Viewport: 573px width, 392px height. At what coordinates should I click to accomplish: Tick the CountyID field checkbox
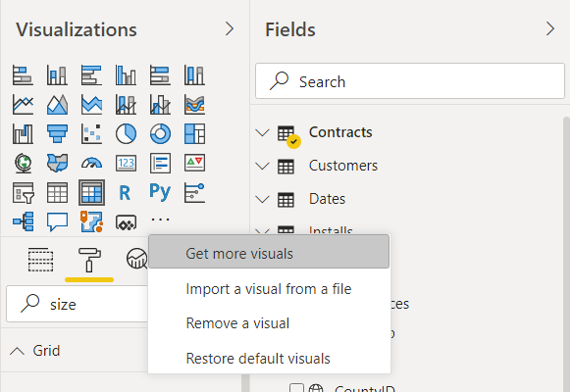pos(296,388)
